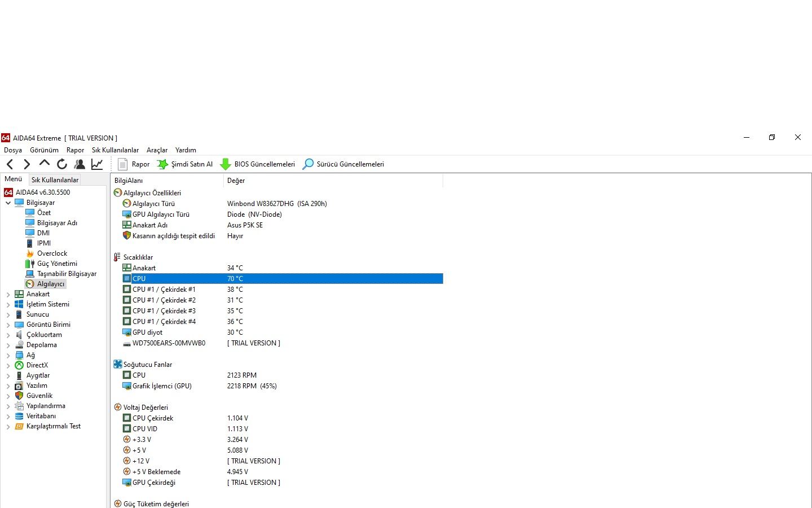Open the Yardım menu

click(x=186, y=150)
